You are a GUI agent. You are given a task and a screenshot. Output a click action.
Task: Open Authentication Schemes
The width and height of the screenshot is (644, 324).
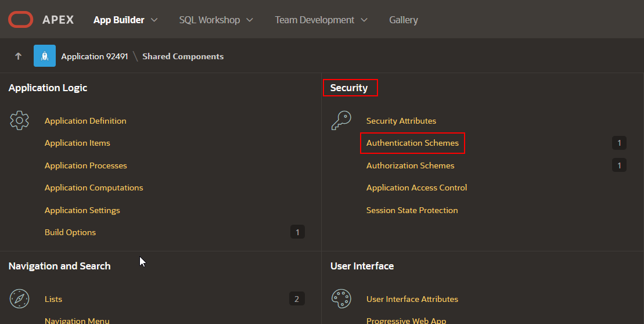tap(412, 143)
